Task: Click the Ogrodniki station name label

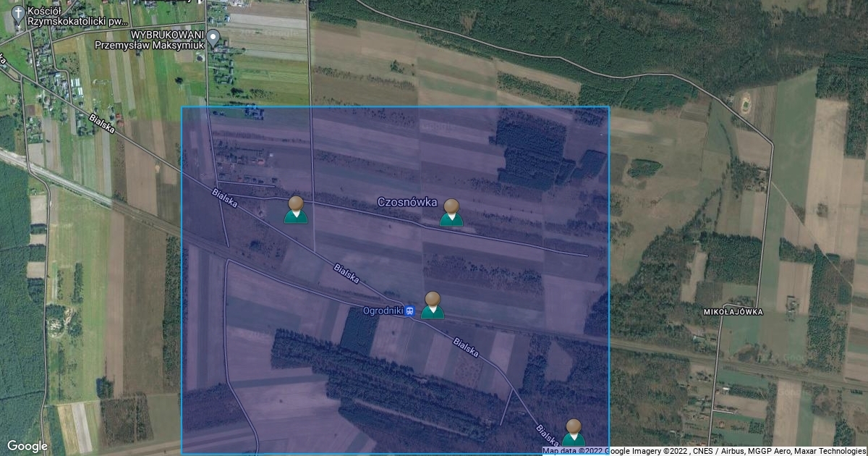Action: pos(383,311)
